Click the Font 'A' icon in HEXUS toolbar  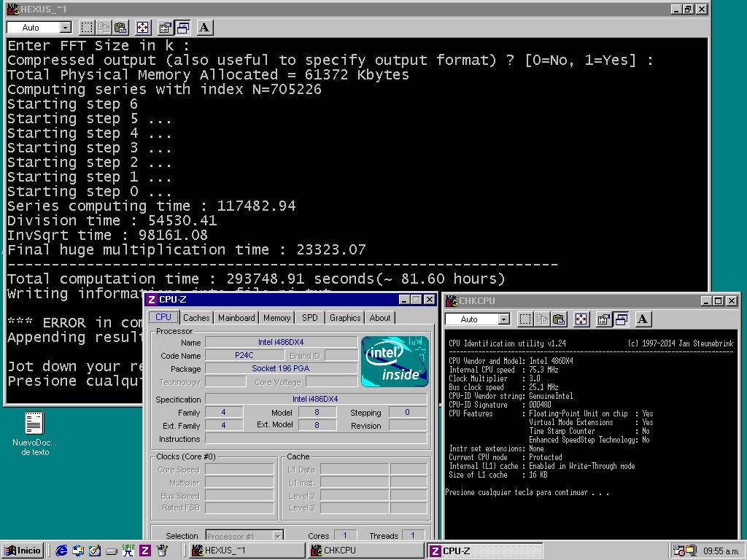pos(204,28)
